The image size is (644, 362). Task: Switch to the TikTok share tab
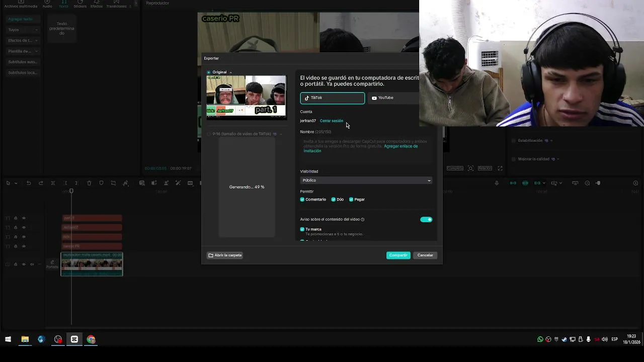coord(333,98)
